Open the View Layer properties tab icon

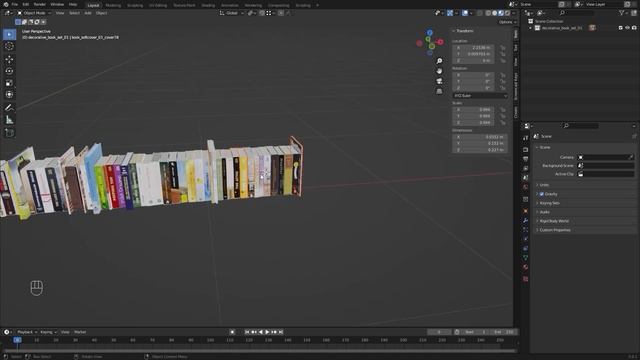[525, 168]
